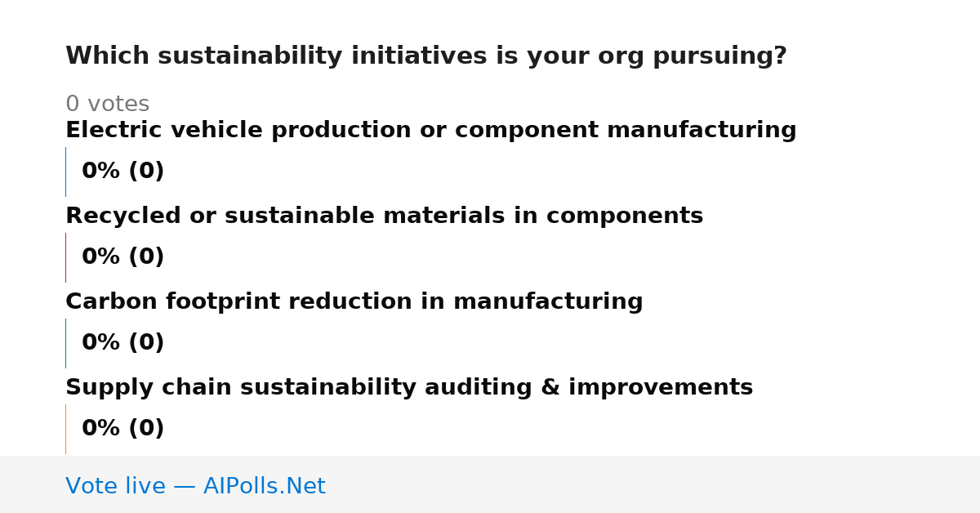
Task: Select Recycled or sustainable materials in components
Action: 384,216
